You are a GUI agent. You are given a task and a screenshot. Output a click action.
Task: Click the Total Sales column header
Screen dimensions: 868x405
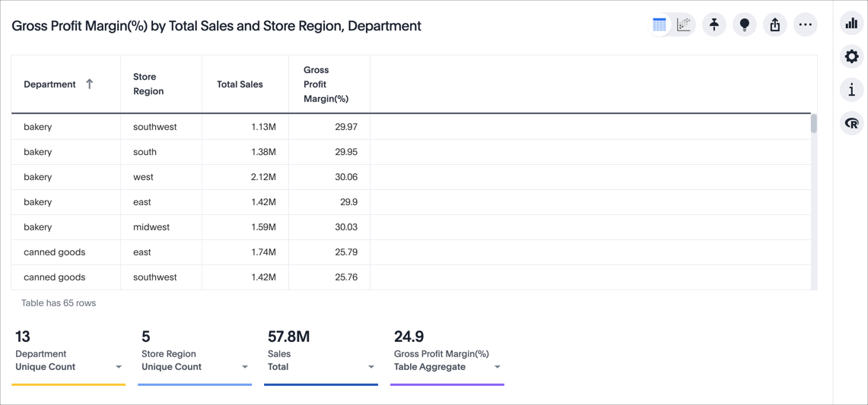(240, 84)
